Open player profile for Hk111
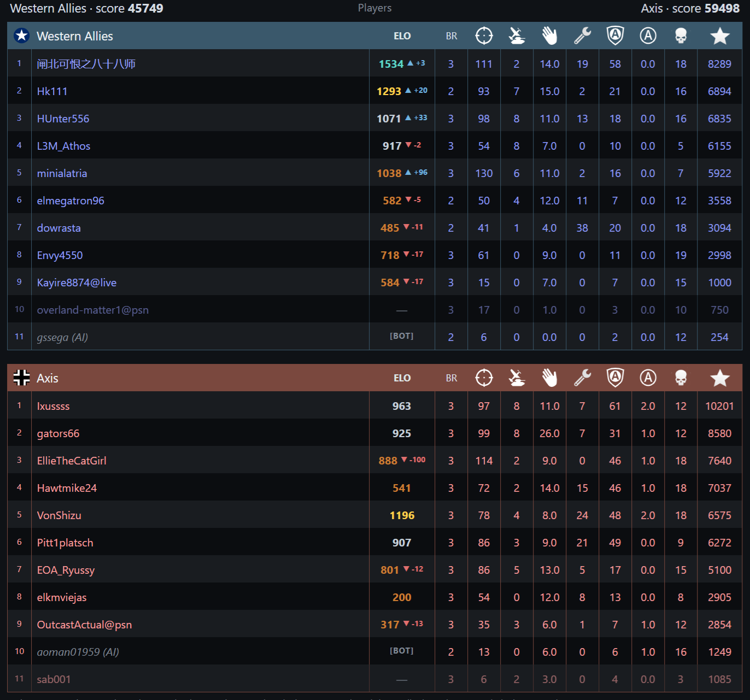The image size is (750, 700). click(52, 91)
